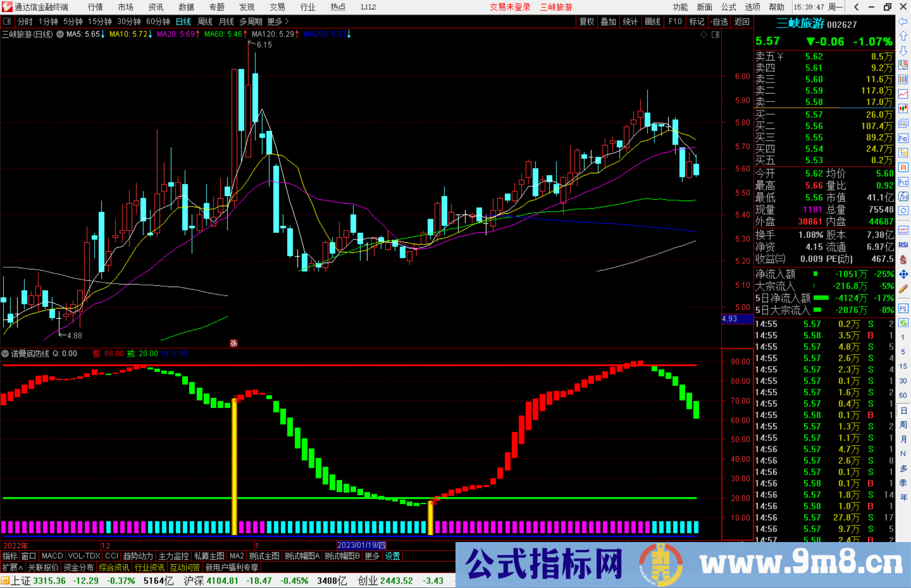The height and width of the screenshot is (588, 911).
Task: Expand the 扩展 panel arrow
Action: (13, 568)
